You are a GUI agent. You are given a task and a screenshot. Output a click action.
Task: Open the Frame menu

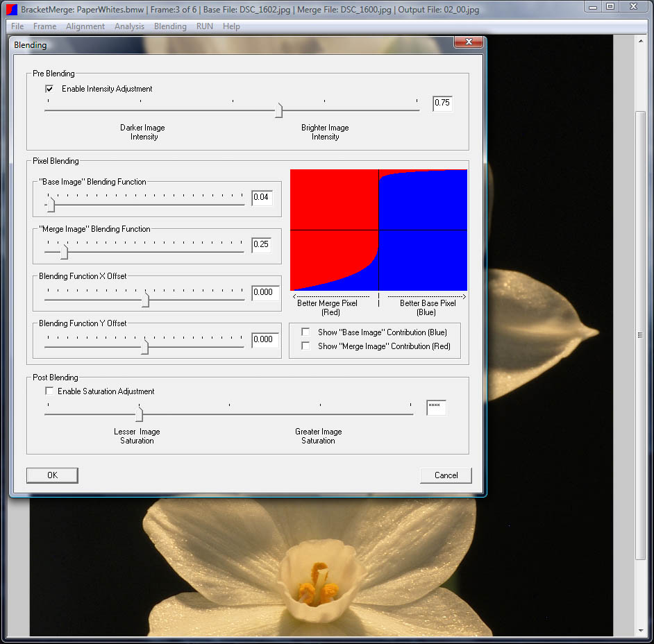click(44, 26)
